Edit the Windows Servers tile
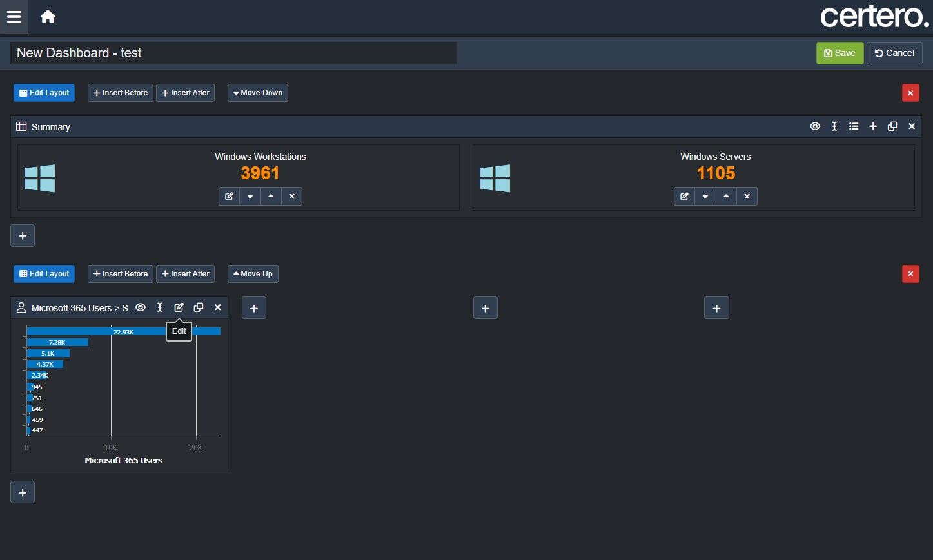The height and width of the screenshot is (560, 933). point(684,197)
